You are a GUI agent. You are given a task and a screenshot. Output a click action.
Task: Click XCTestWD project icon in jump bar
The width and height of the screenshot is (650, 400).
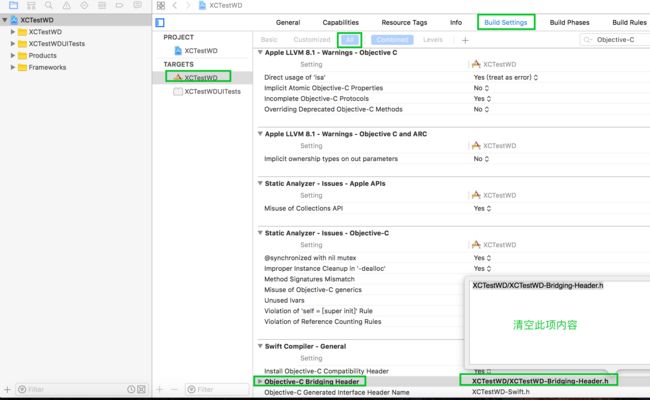point(202,5)
